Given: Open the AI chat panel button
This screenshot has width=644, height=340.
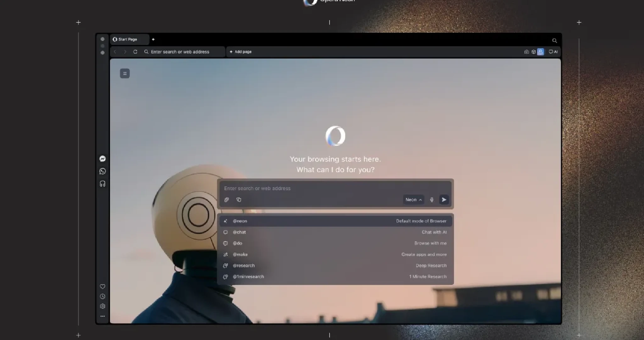Looking at the screenshot, I should 553,52.
